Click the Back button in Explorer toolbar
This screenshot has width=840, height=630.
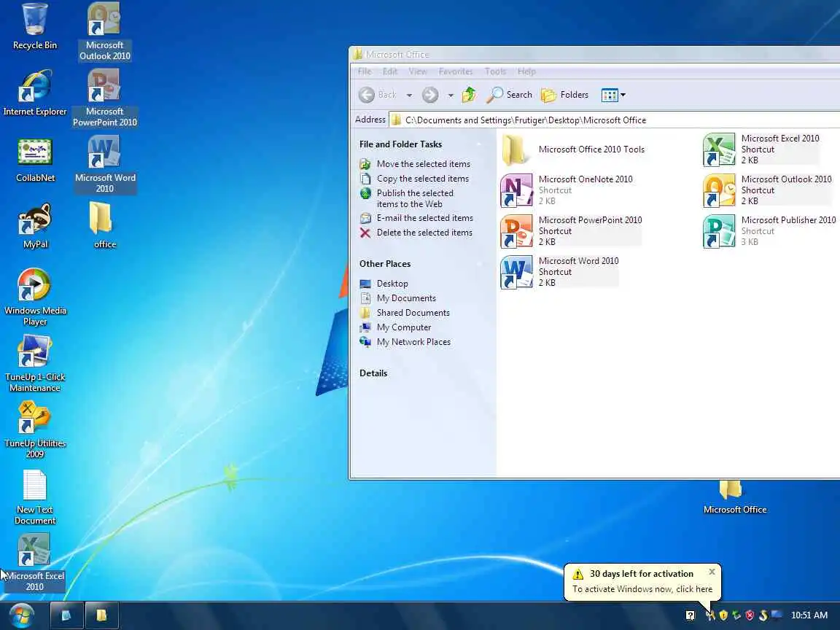[378, 95]
